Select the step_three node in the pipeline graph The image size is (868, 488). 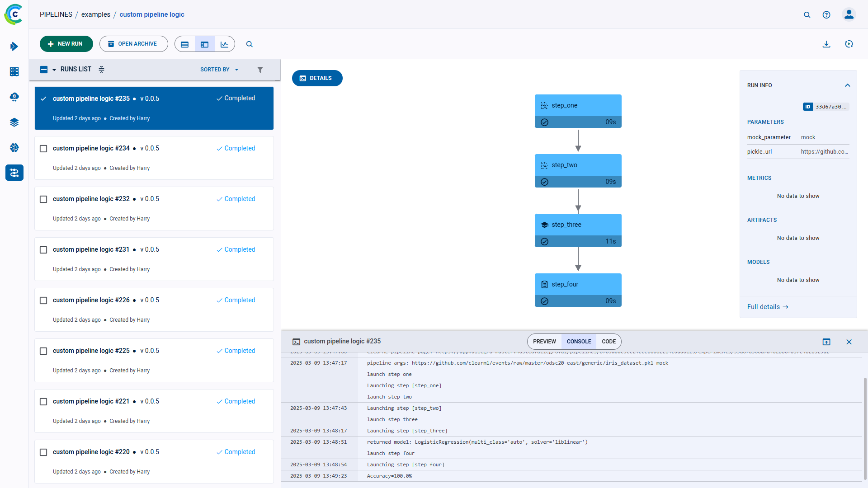(x=578, y=225)
